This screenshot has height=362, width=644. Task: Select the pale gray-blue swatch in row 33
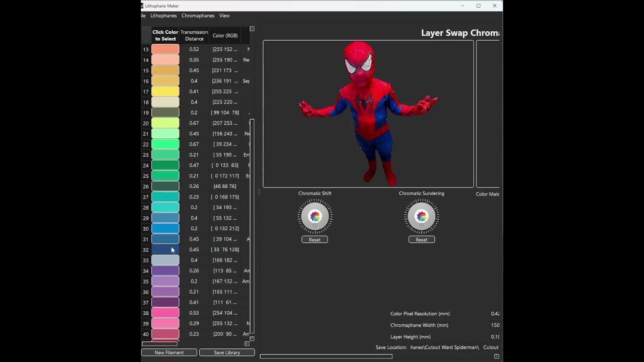tap(165, 260)
